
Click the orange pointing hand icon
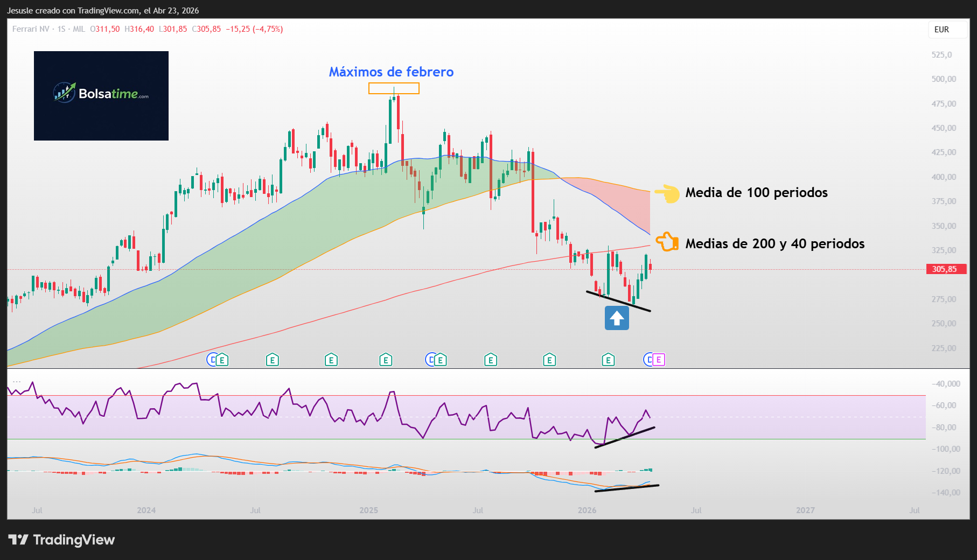[x=667, y=242]
